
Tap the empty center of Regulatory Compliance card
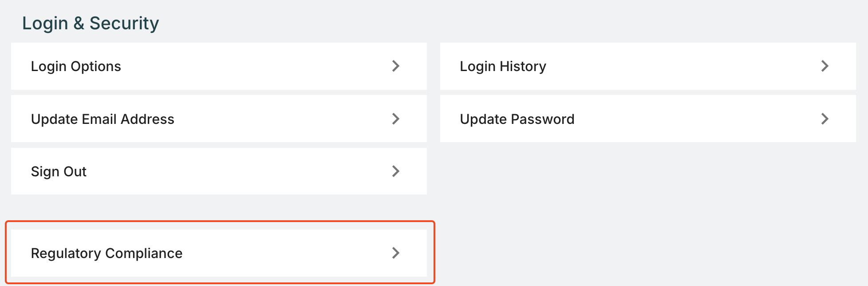(284, 253)
